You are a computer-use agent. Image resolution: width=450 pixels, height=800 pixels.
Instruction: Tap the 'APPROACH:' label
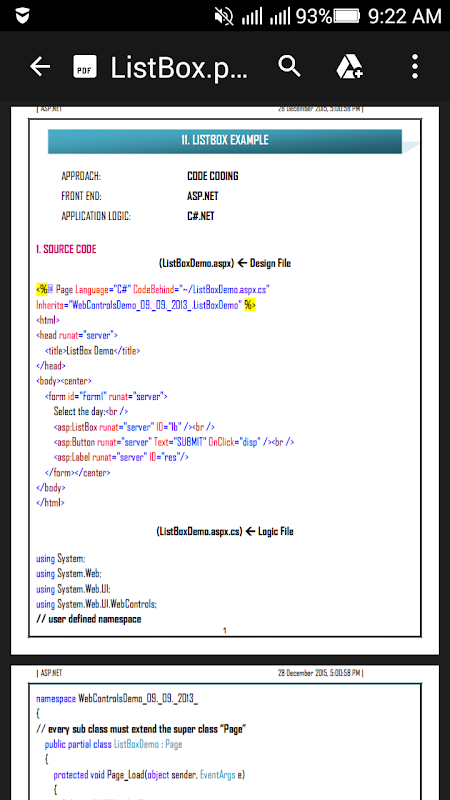[81, 177]
